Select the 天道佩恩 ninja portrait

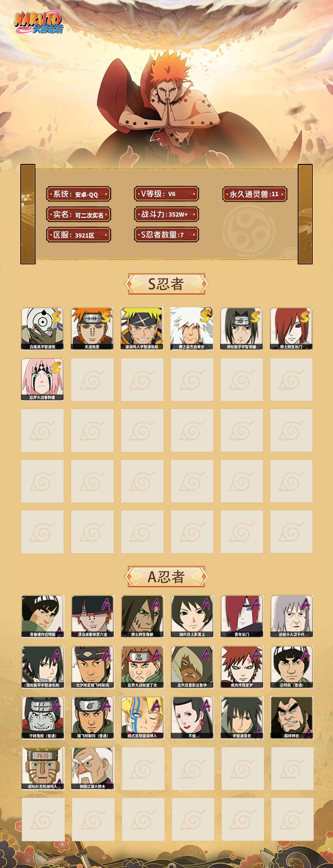pos(92,329)
